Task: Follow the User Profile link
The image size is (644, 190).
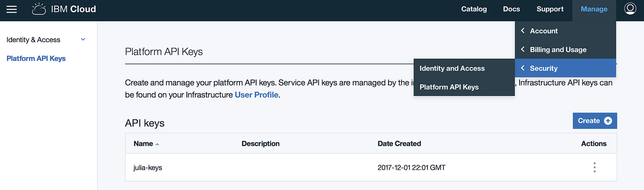Action: [256, 95]
